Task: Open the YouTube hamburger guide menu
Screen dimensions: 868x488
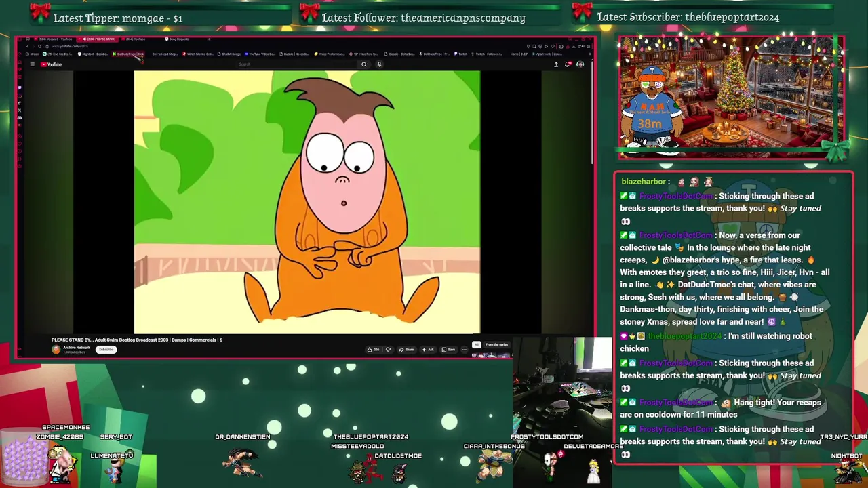Action: tap(32, 64)
